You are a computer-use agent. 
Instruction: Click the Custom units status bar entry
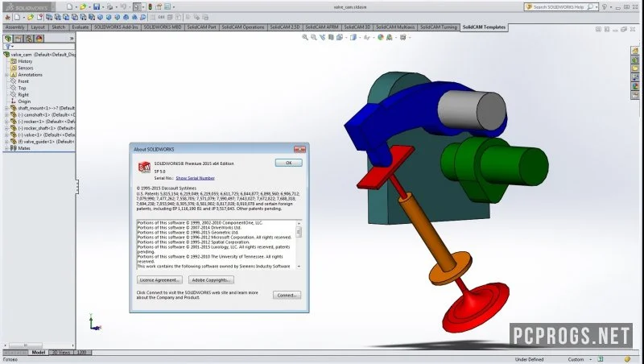[x=576, y=359]
